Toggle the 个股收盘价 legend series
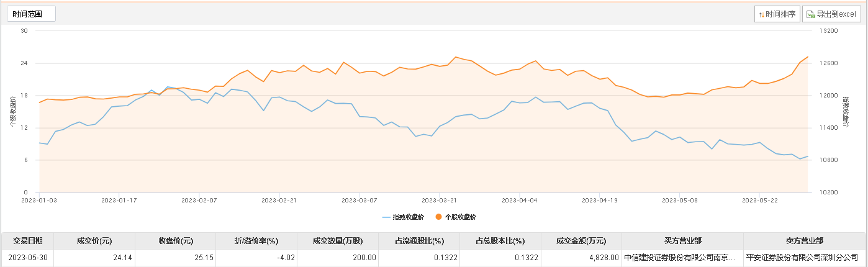Screen dimensions: 868x267 461,217
